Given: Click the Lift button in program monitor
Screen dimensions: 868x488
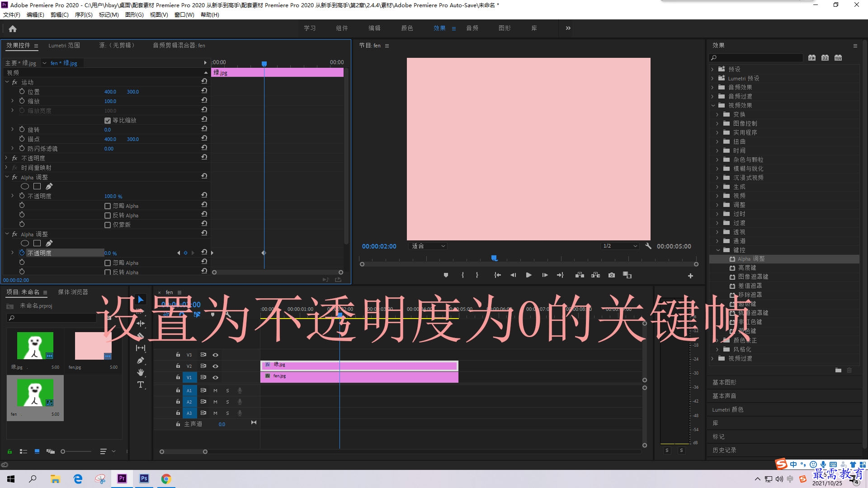Looking at the screenshot, I should click(x=580, y=275).
